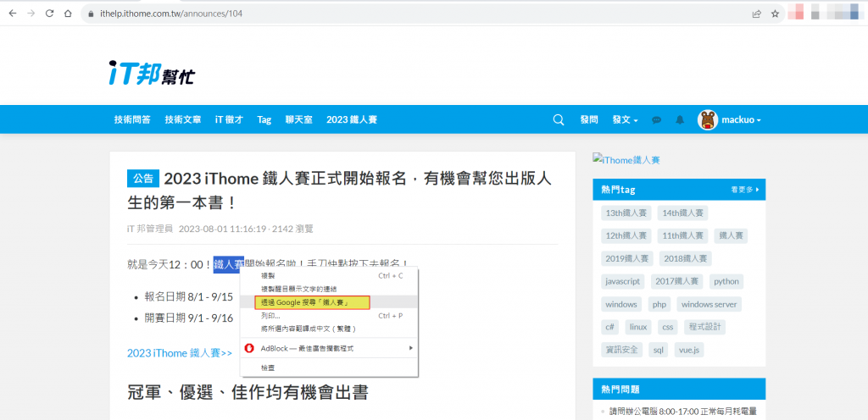Select the php tag
This screenshot has height=420, width=868.
[659, 304]
